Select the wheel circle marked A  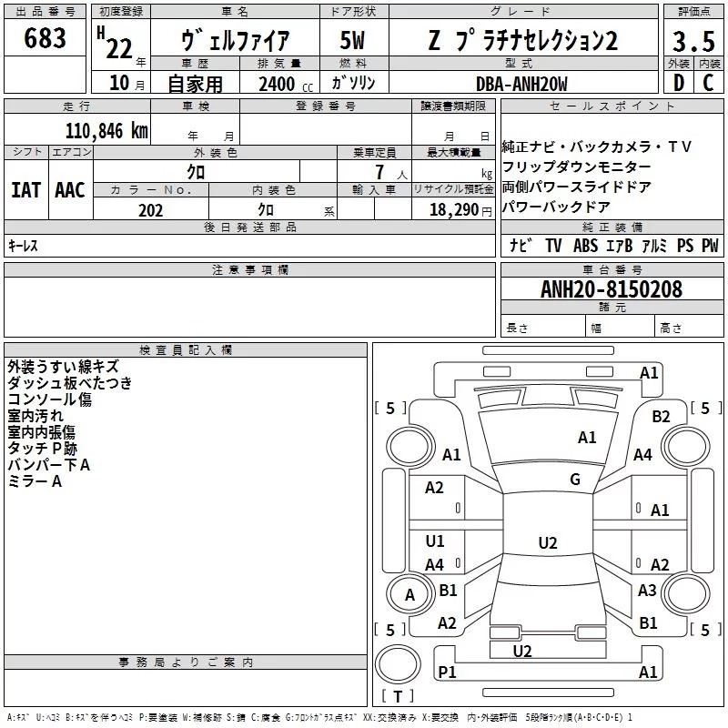410,594
